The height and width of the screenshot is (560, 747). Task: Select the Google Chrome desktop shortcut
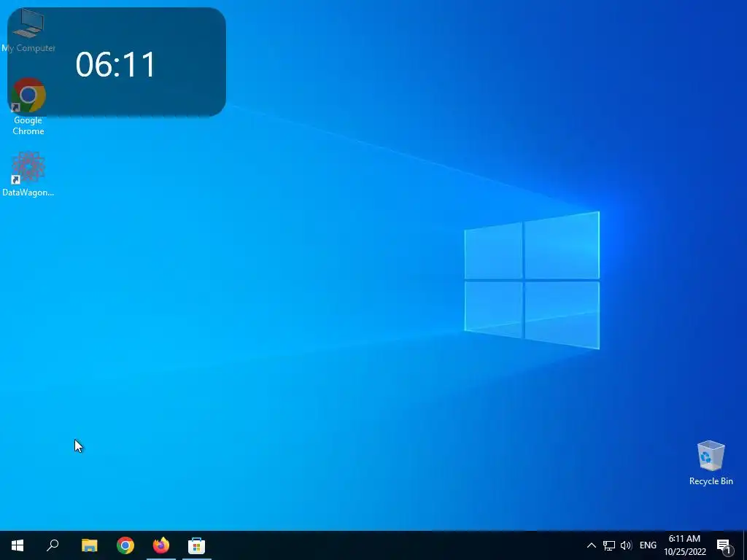(28, 106)
